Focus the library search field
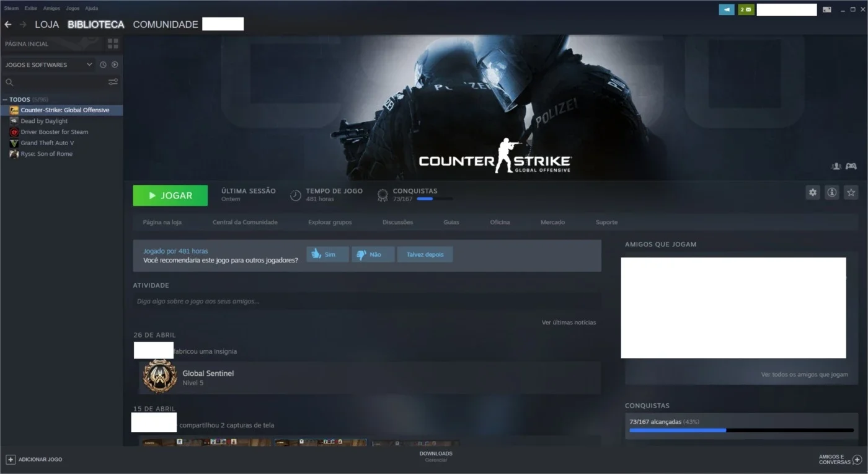Screen dimensions: 868x474 pos(61,82)
